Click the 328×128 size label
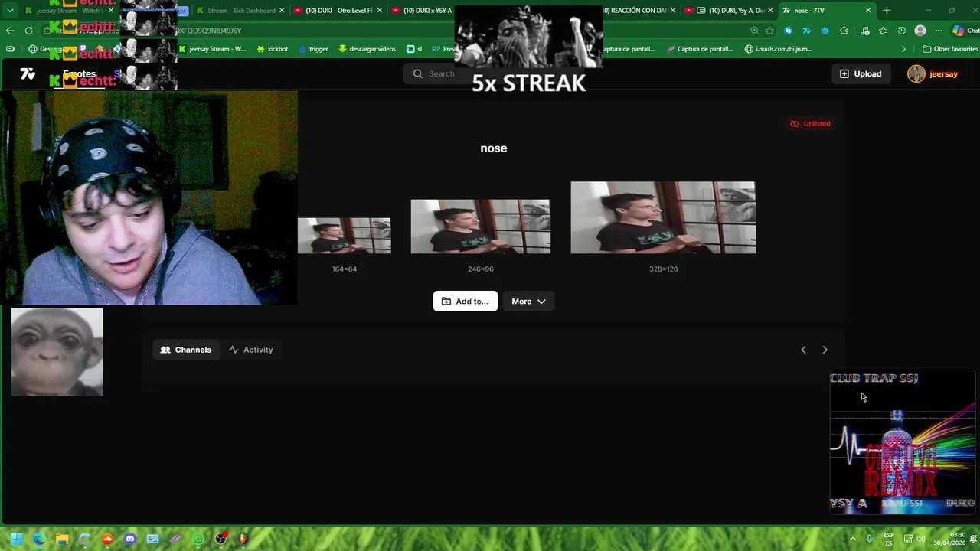The image size is (980, 551). pyautogui.click(x=663, y=269)
